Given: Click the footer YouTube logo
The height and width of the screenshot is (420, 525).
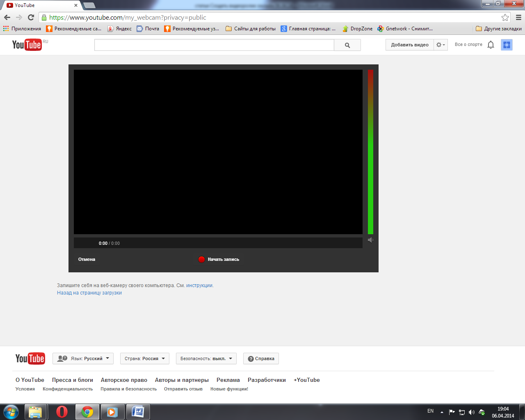Looking at the screenshot, I should pos(30,358).
